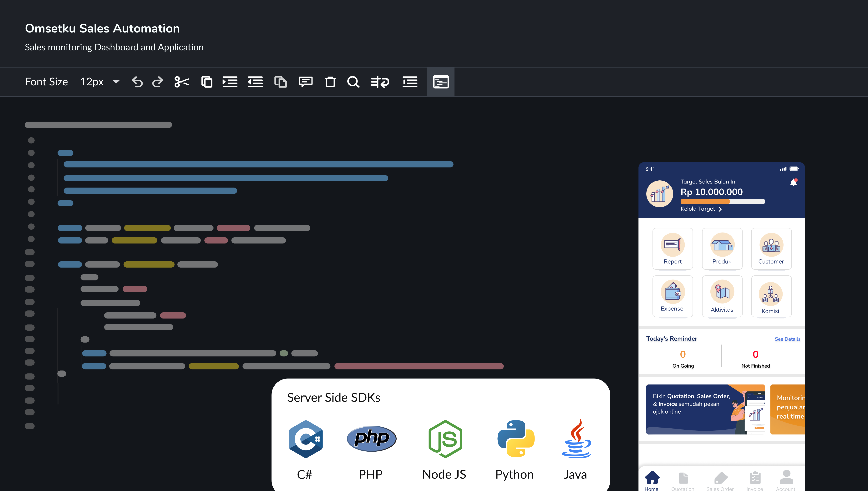868x497 pixels.
Task: Toggle the highlighted code view icon
Action: tap(441, 82)
